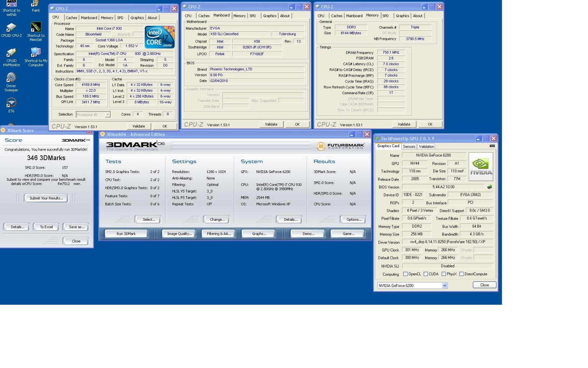588x368 pixels.
Task: Click the 3DMark Score window title icon
Action: (3, 130)
